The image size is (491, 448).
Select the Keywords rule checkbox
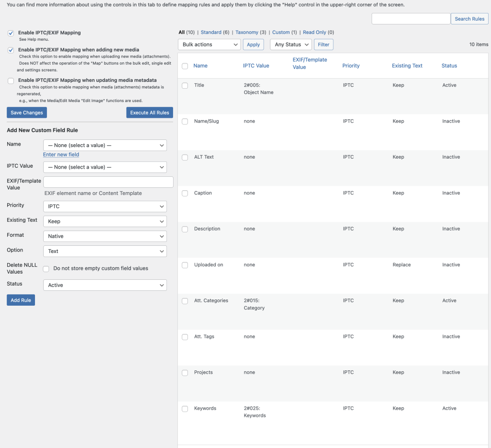pos(185,409)
